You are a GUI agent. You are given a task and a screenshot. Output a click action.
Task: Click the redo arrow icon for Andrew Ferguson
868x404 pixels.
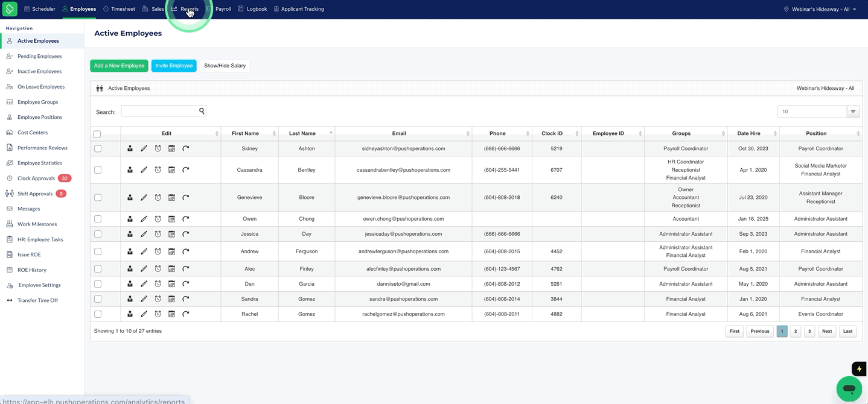186,251
